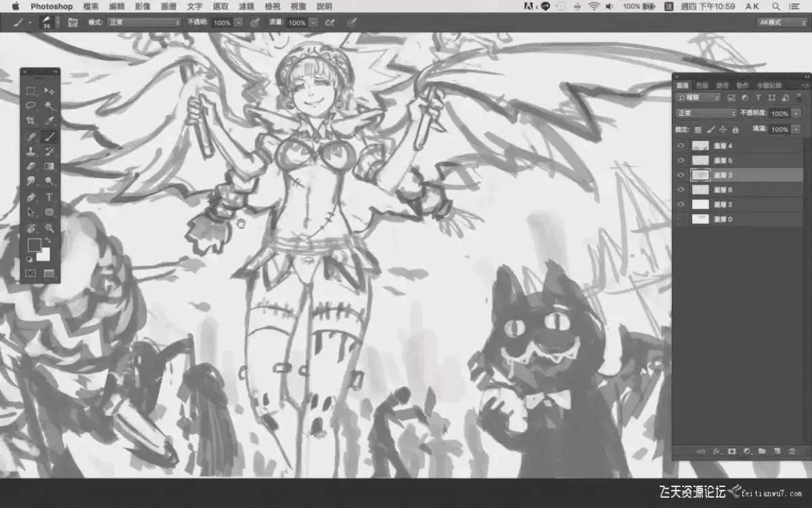Open the brush mode 正常 dropdown
The image size is (812, 508).
(x=144, y=22)
